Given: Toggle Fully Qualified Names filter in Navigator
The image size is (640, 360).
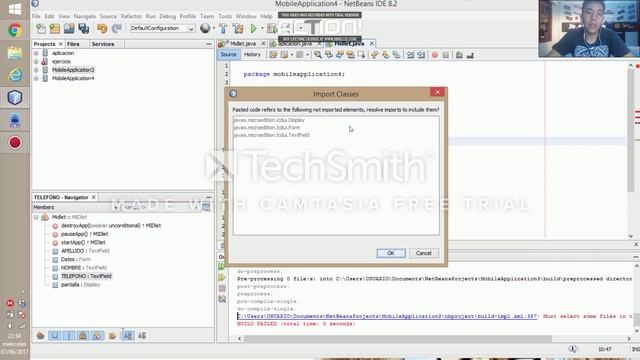Looking at the screenshot, I should pyautogui.click(x=112, y=336).
